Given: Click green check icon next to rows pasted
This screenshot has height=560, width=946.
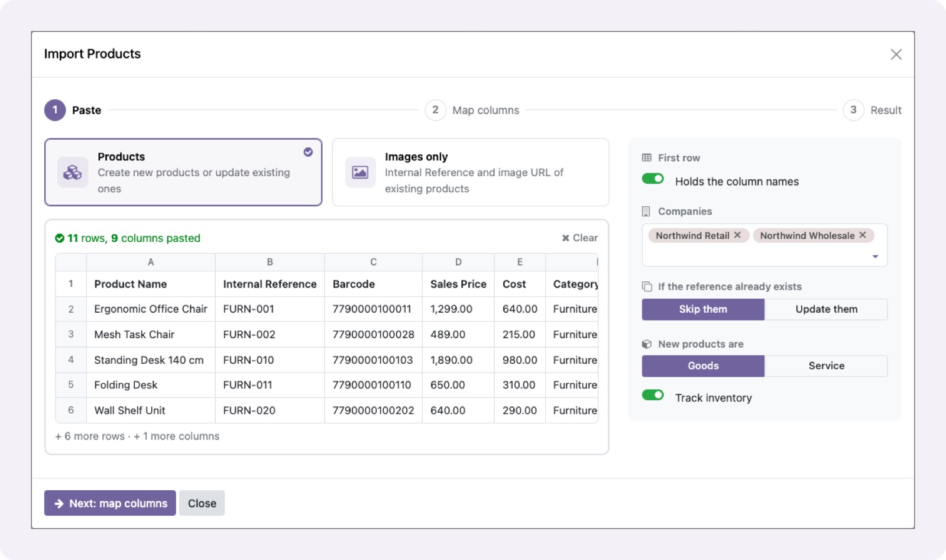Looking at the screenshot, I should [60, 238].
